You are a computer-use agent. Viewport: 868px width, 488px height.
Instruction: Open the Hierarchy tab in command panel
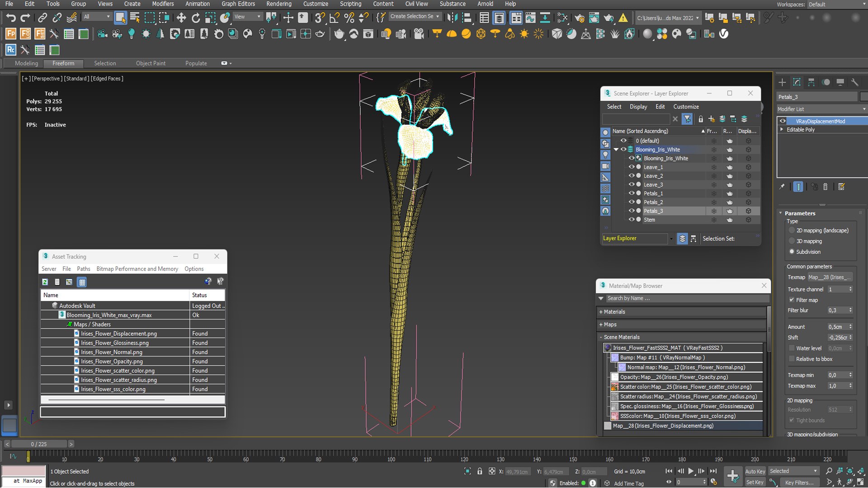pos(811,82)
